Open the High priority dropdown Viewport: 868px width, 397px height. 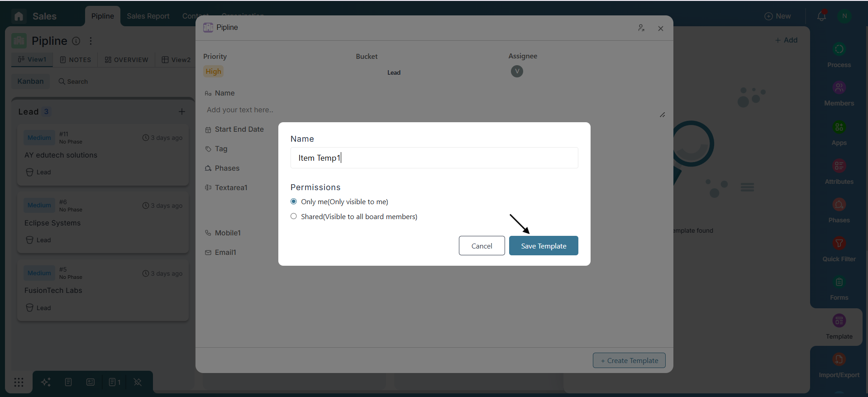pos(213,72)
